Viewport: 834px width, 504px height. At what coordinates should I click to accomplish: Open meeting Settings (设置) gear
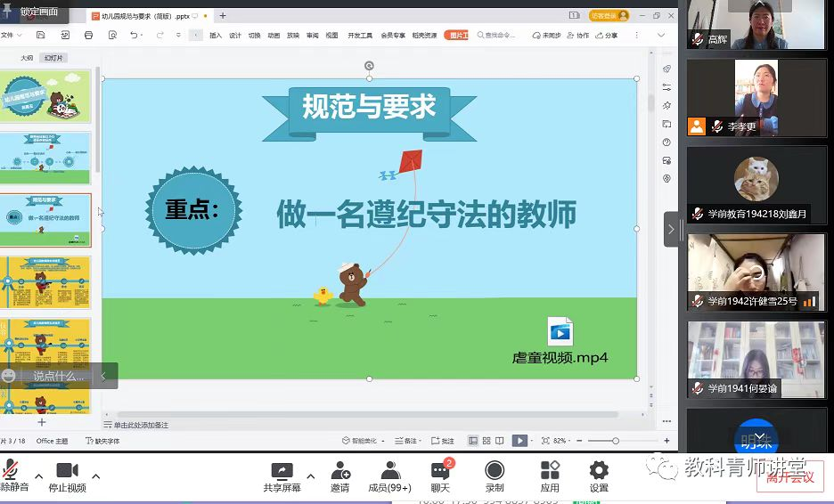[x=599, y=472]
